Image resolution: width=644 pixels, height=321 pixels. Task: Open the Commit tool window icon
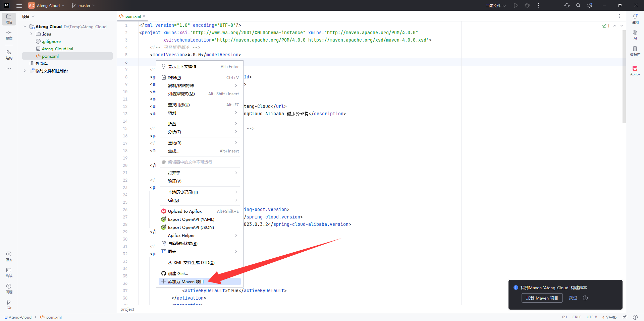point(9,35)
